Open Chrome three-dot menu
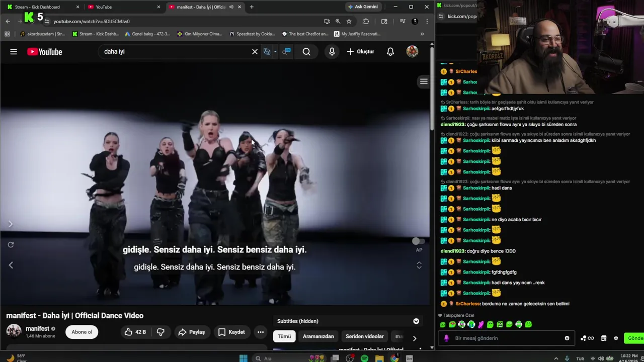 click(427, 21)
